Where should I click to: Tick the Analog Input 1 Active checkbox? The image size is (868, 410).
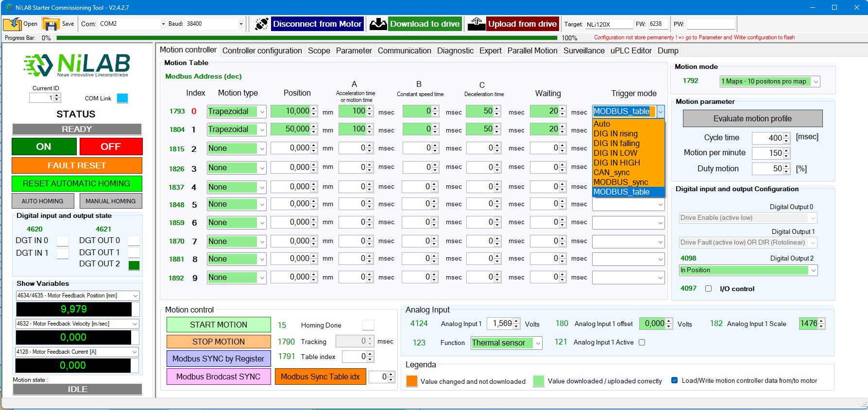642,342
